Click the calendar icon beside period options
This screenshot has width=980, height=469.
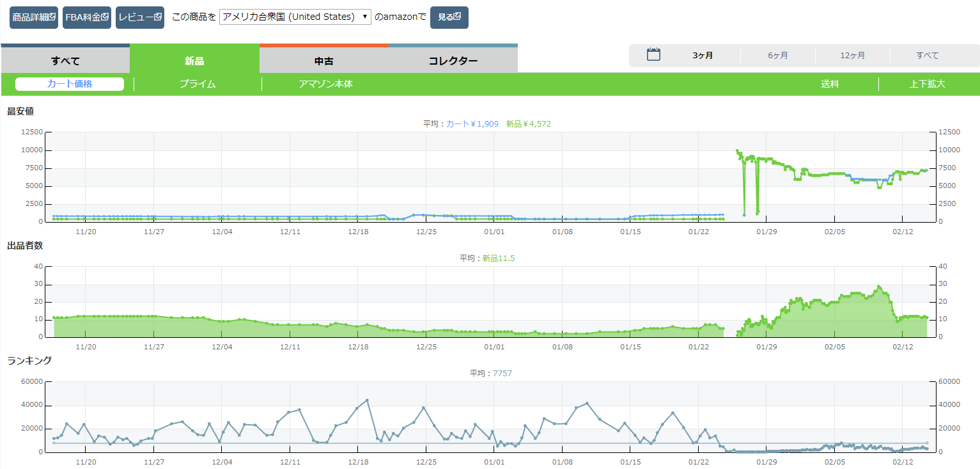(x=653, y=55)
